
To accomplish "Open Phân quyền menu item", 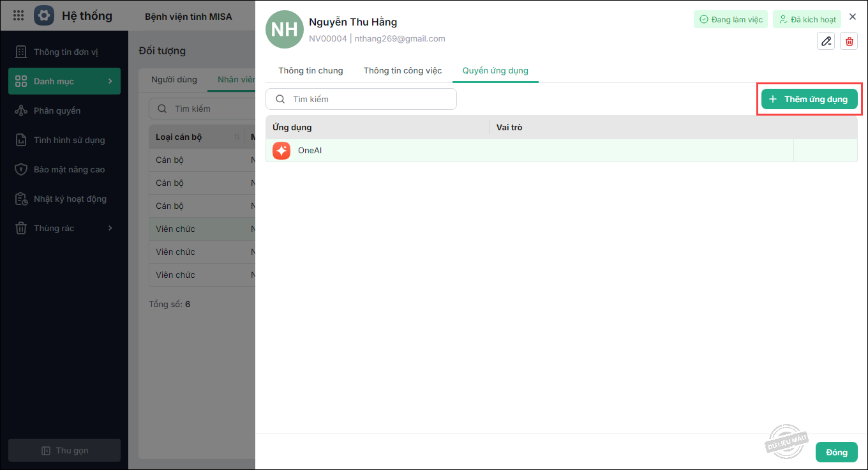I will (64, 110).
